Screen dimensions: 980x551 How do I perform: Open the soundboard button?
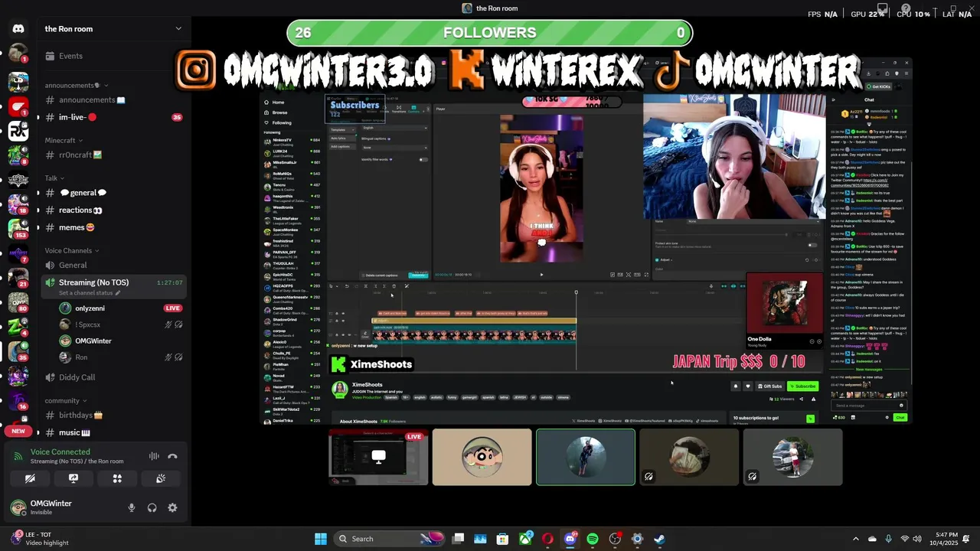(x=161, y=478)
